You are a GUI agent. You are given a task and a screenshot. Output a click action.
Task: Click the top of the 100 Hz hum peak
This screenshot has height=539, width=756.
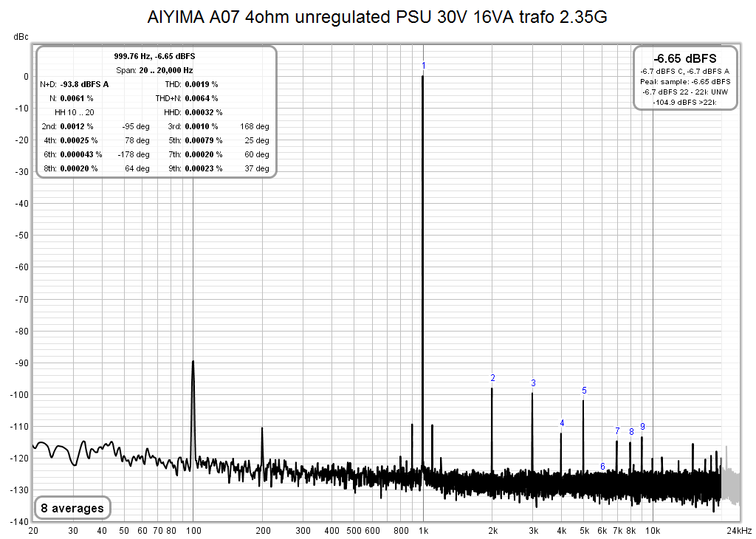point(193,361)
